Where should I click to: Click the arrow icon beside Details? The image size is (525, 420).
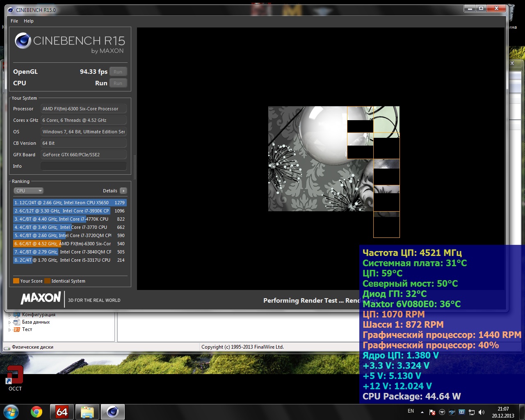click(123, 191)
